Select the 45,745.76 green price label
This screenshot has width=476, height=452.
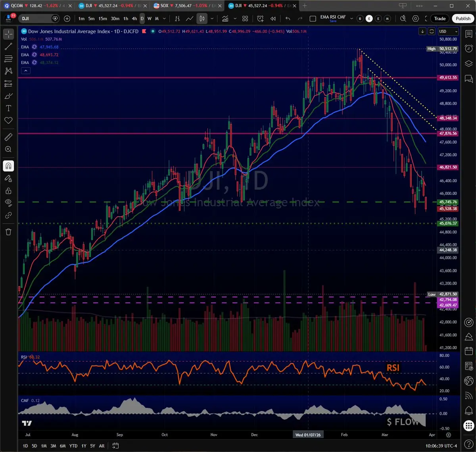(448, 202)
